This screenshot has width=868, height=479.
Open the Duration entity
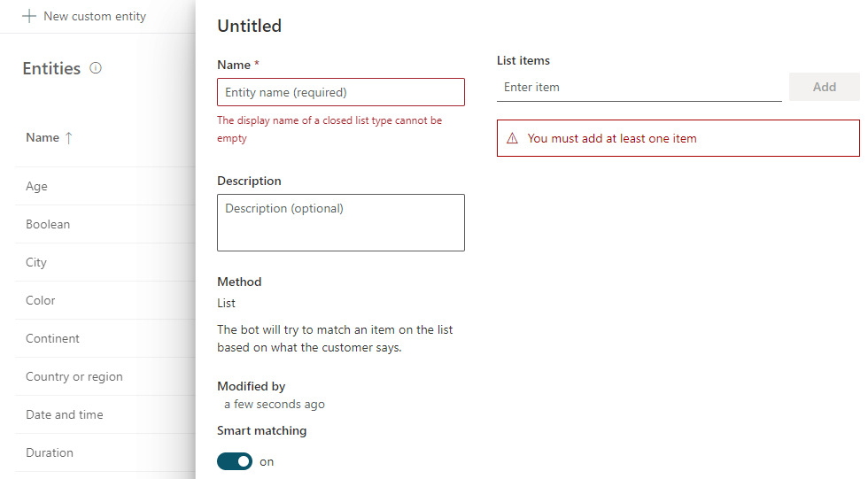click(x=105, y=453)
